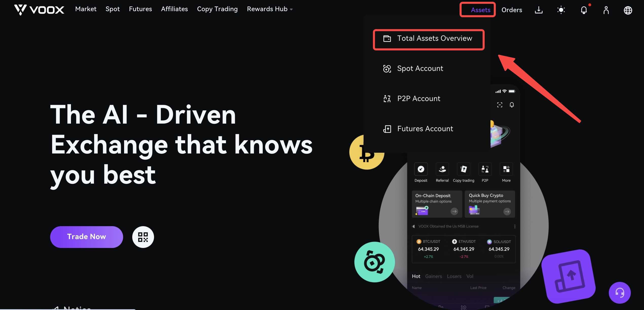Click the Deposit icon in phone mockup

(x=421, y=169)
